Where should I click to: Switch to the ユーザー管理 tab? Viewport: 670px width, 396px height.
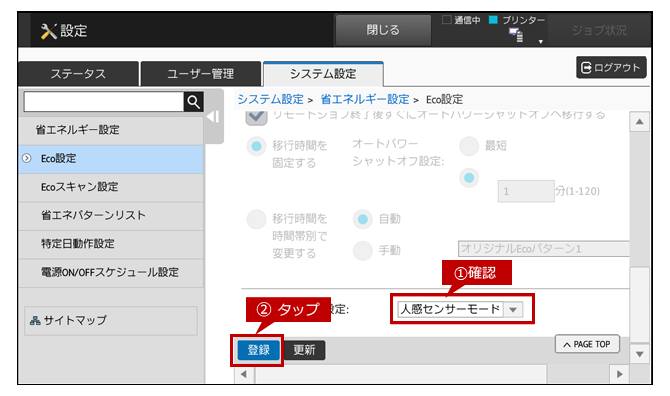pos(200,74)
